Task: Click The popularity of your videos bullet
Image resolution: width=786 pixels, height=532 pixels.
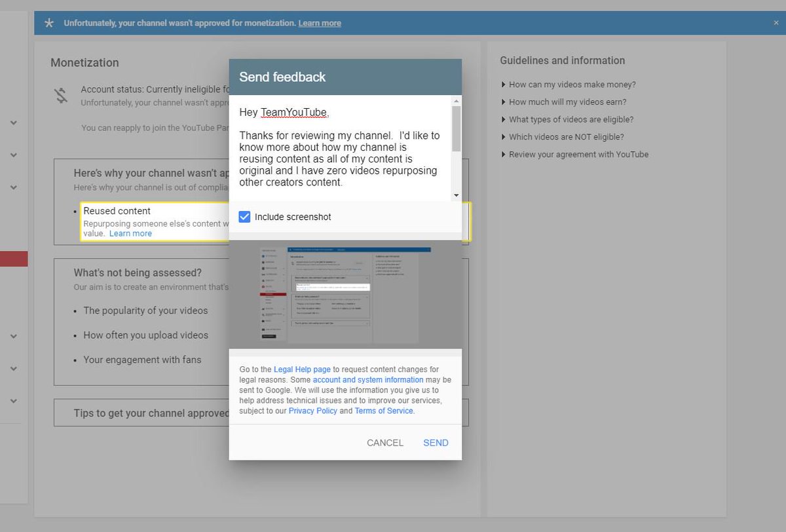Action: [x=145, y=311]
